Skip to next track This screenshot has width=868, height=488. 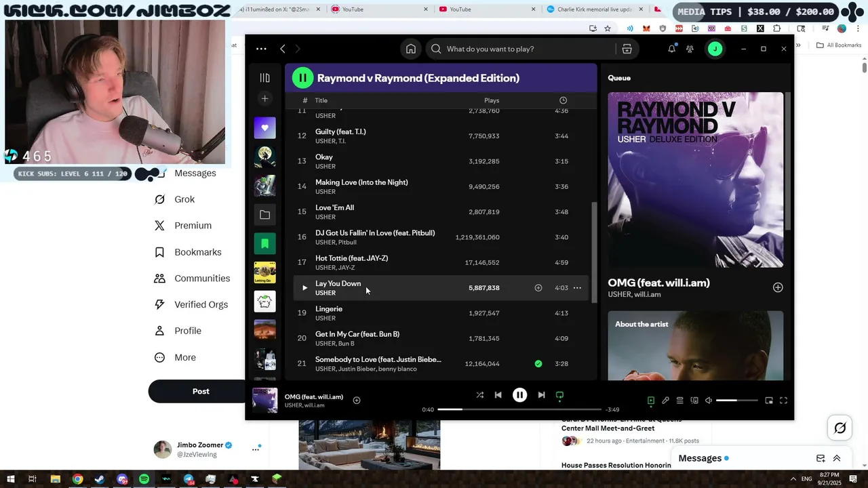point(541,395)
